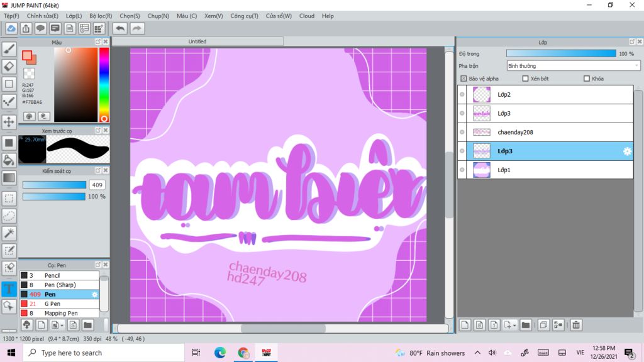The height and width of the screenshot is (362, 644).
Task: Open the Bộ lọc(R) menu
Action: coord(101,16)
